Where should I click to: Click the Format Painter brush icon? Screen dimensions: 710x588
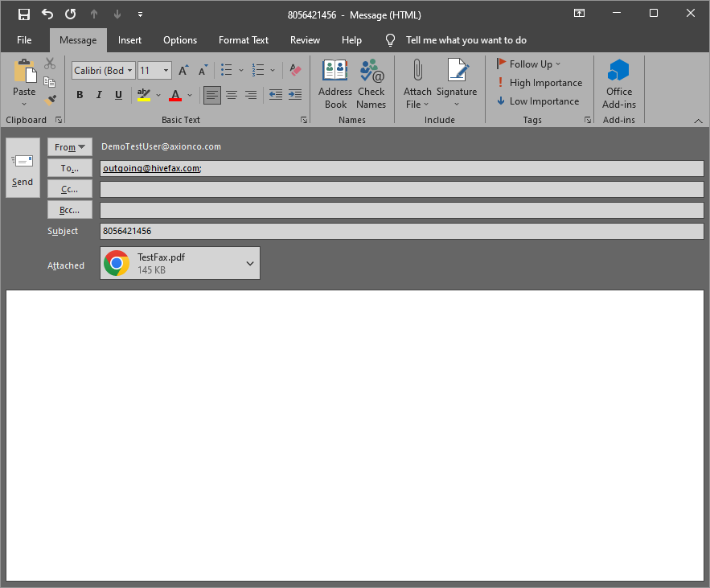(x=51, y=100)
